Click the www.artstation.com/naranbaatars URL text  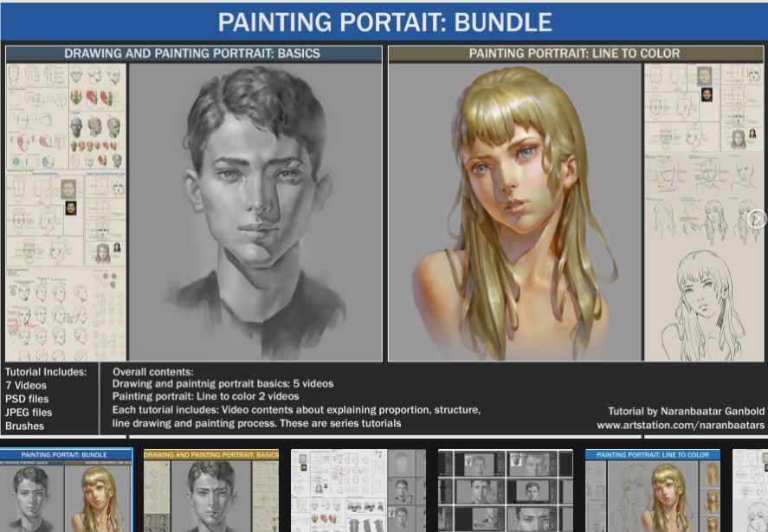coord(681,426)
